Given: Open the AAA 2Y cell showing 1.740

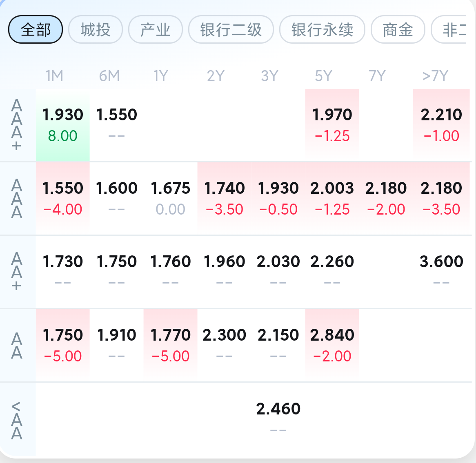Looking at the screenshot, I should point(225,198).
